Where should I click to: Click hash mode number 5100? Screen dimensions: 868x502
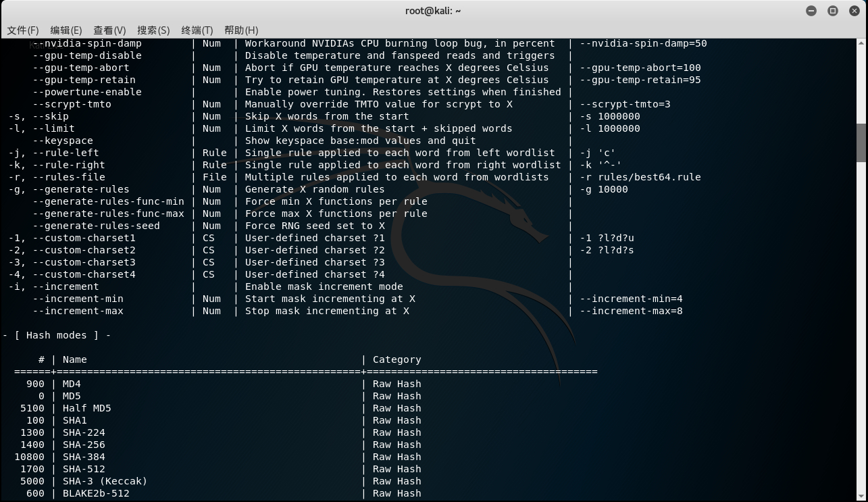point(32,408)
